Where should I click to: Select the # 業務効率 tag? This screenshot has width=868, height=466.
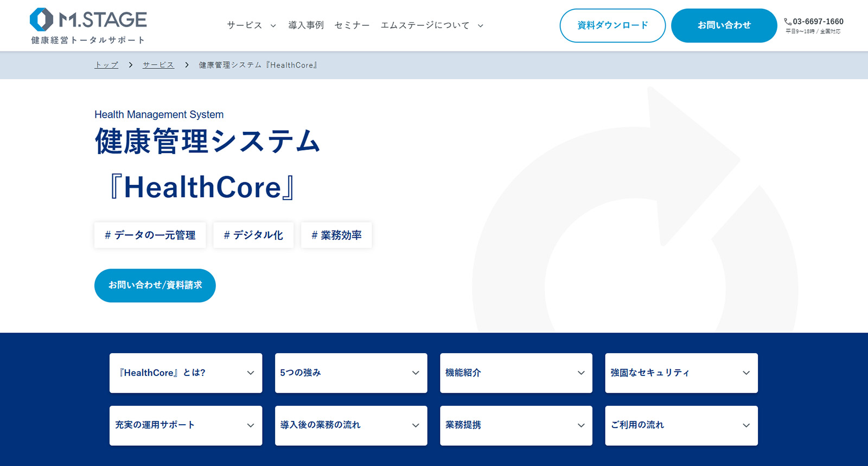click(x=336, y=235)
